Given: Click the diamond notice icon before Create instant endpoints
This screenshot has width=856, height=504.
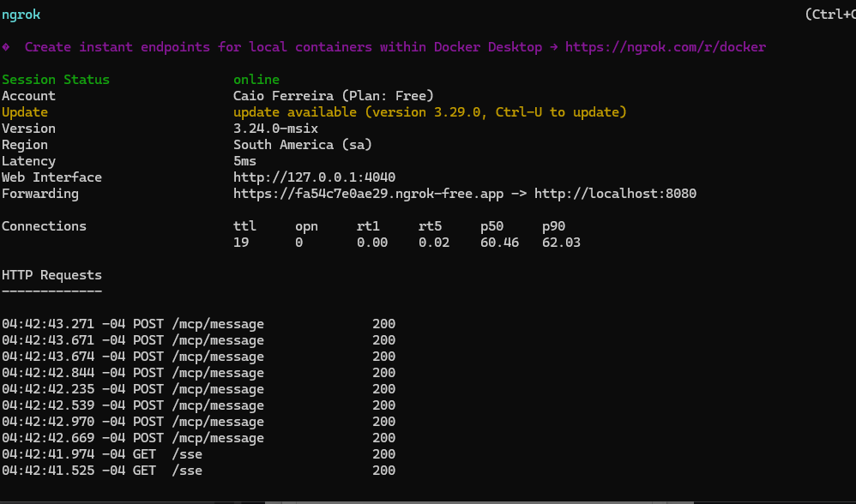Looking at the screenshot, I should click(8, 46).
